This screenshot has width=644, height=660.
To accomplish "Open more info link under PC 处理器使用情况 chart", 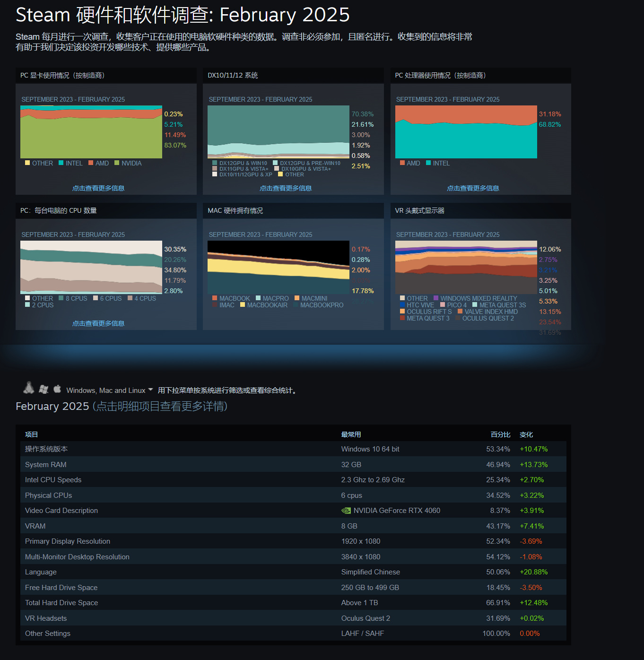I will coord(473,188).
